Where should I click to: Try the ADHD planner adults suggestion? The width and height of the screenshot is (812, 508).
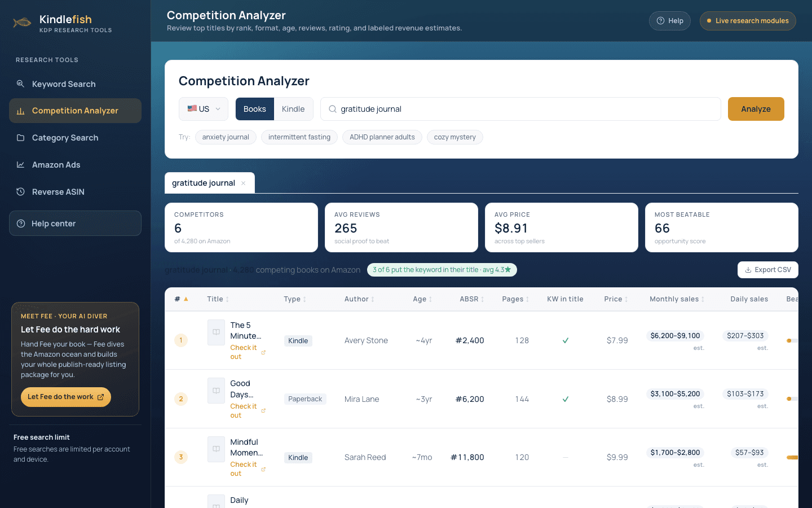tap(382, 137)
